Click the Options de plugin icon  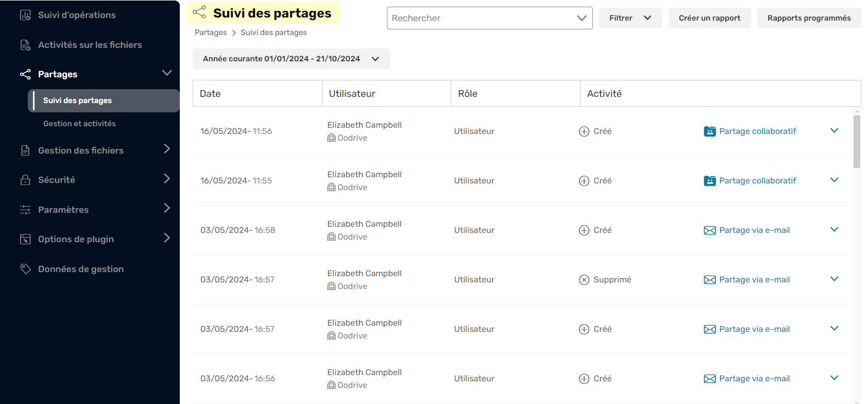click(x=25, y=239)
